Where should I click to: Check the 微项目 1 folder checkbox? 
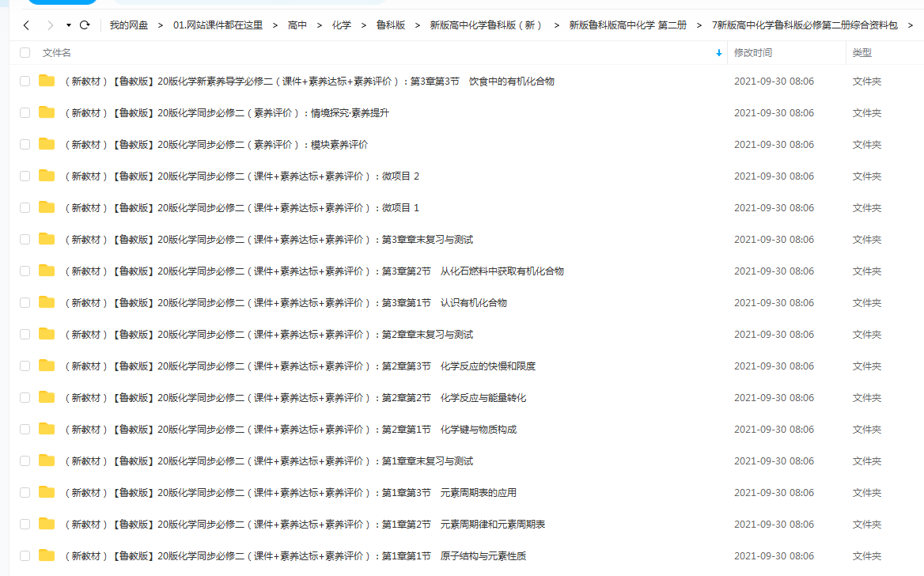[x=25, y=207]
